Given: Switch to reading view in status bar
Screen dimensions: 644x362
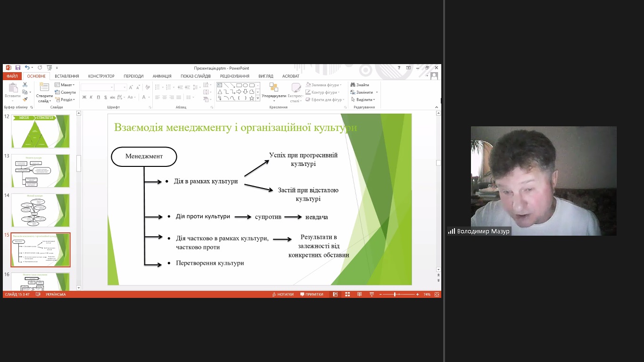Looking at the screenshot, I should [359, 294].
